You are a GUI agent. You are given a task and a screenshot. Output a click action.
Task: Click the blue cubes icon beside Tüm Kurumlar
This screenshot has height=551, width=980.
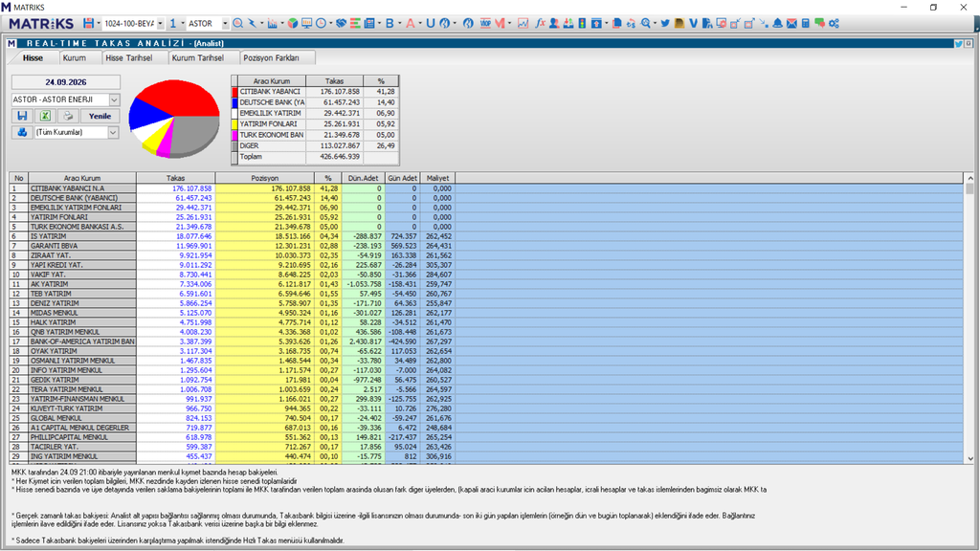[x=22, y=132]
